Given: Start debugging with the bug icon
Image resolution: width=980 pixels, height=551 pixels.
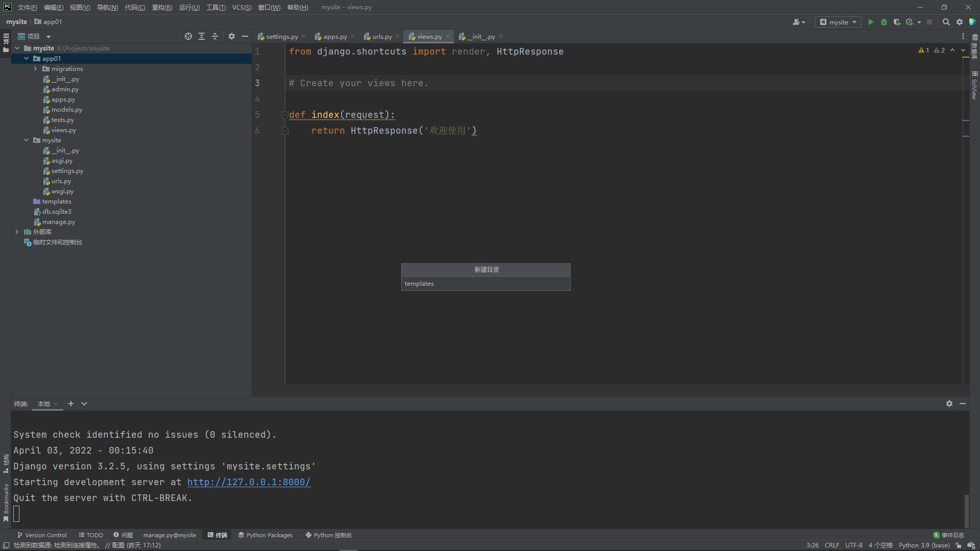Looking at the screenshot, I should pos(884,22).
